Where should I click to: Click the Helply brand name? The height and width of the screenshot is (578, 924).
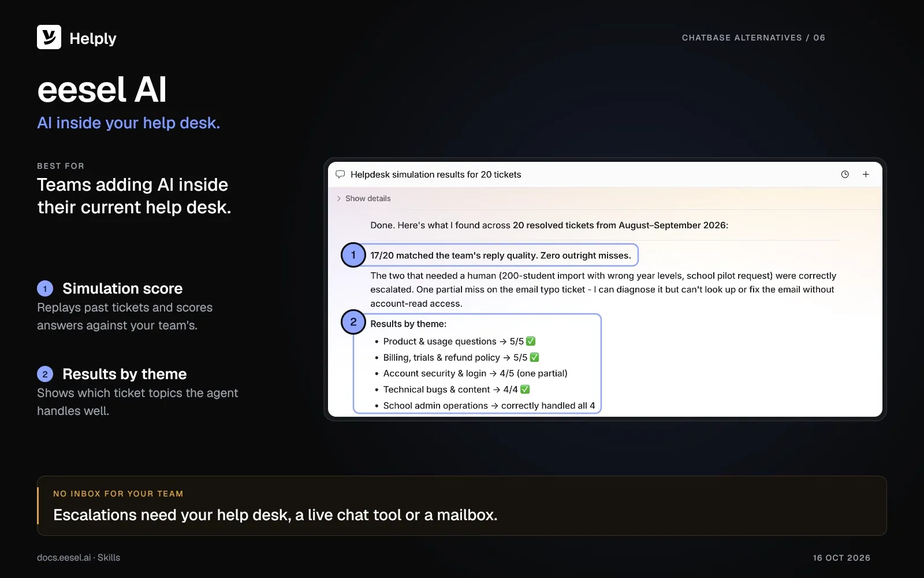[93, 38]
